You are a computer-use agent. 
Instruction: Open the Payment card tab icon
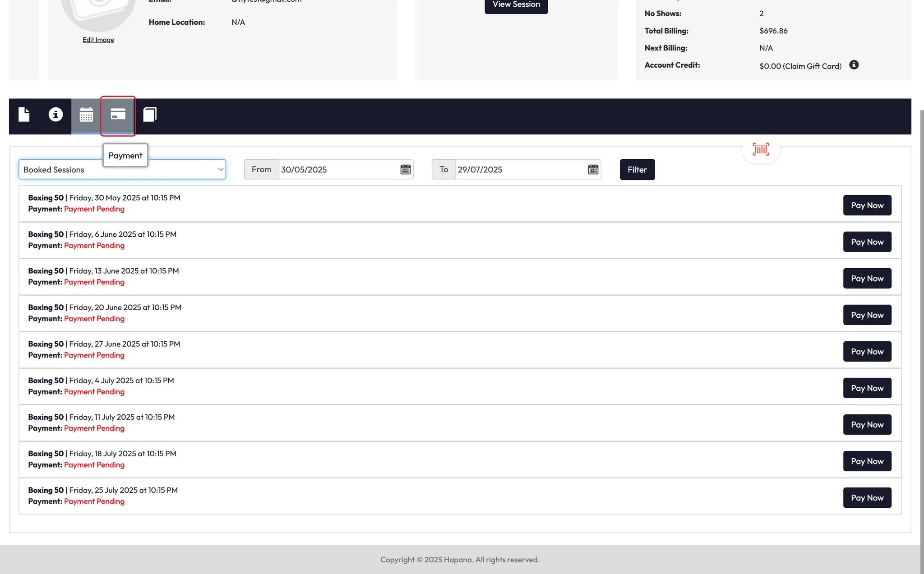click(118, 115)
